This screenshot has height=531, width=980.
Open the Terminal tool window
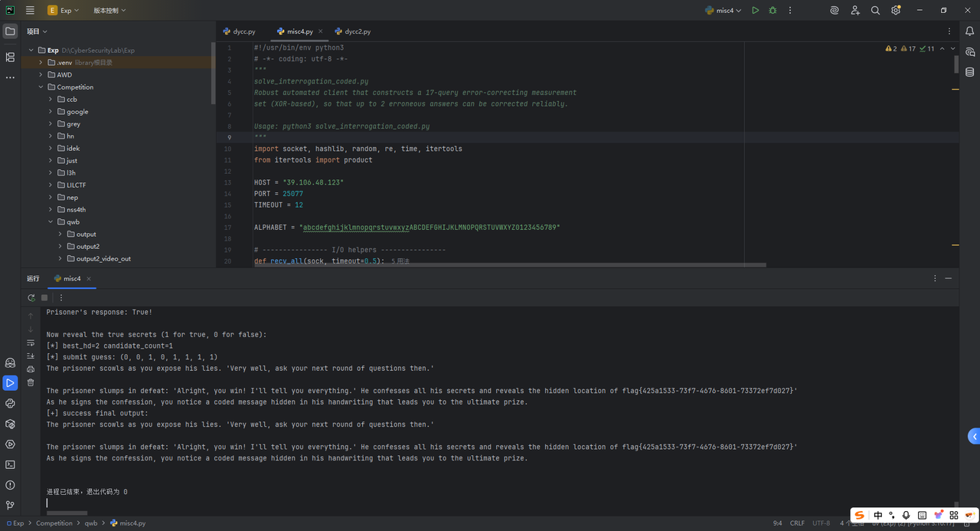[10, 464]
